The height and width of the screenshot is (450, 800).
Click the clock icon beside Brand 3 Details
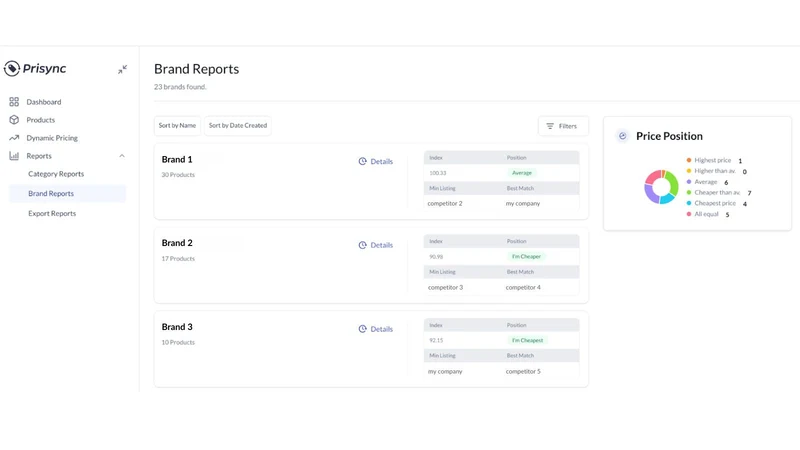click(362, 329)
